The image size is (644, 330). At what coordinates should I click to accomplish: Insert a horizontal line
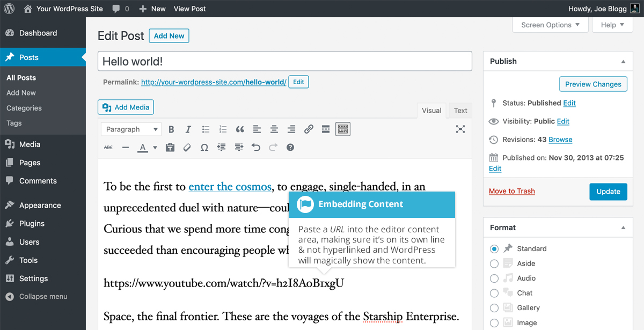126,148
